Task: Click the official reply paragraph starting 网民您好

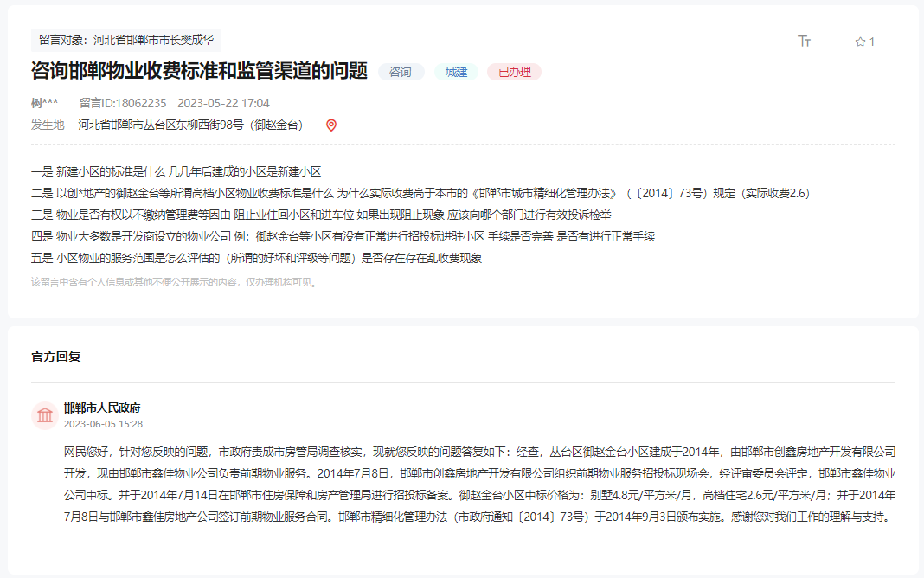Action: point(479,485)
